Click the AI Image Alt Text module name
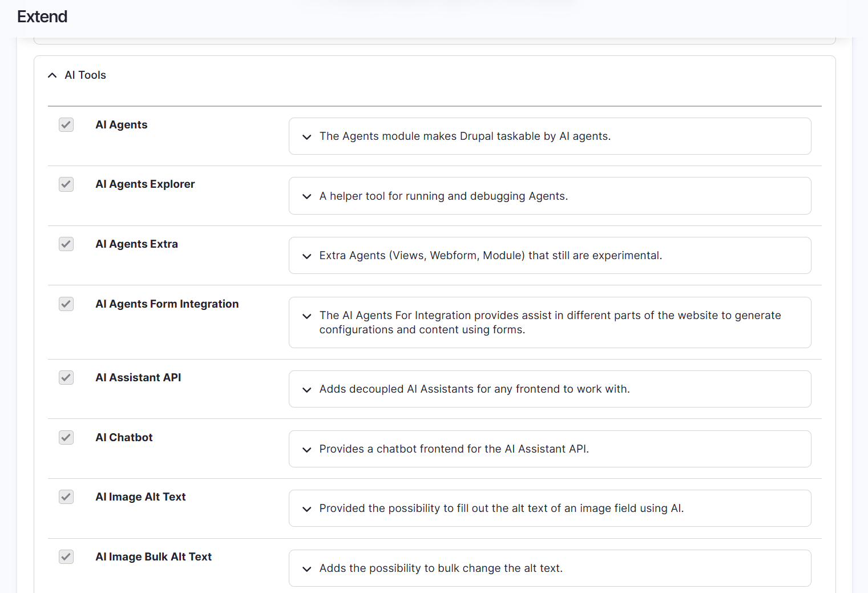The height and width of the screenshot is (593, 868). [140, 497]
